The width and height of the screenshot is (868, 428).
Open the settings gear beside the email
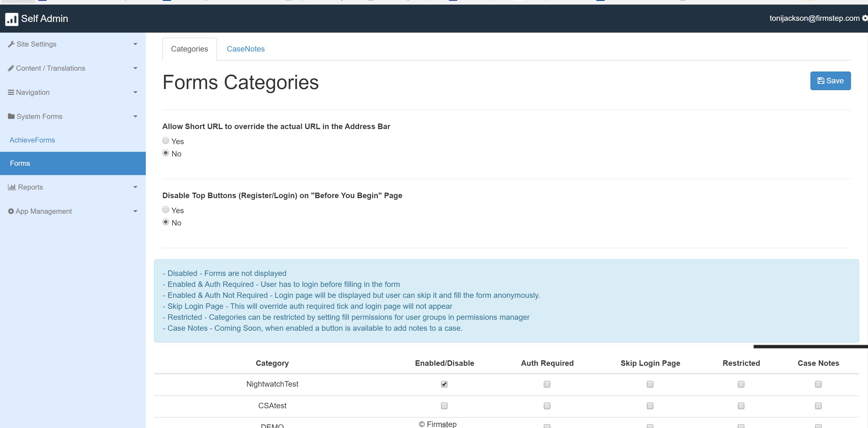coord(865,18)
